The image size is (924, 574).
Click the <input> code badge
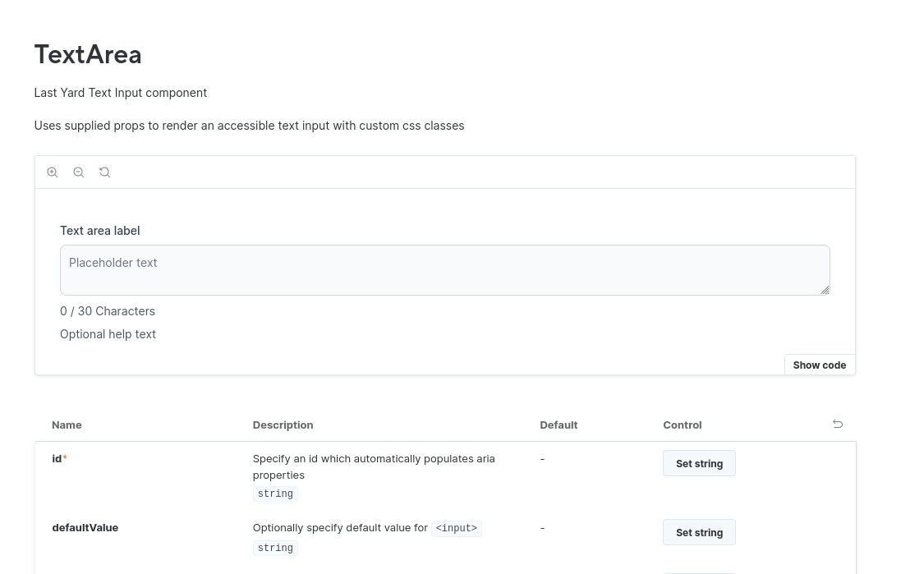[x=456, y=529]
